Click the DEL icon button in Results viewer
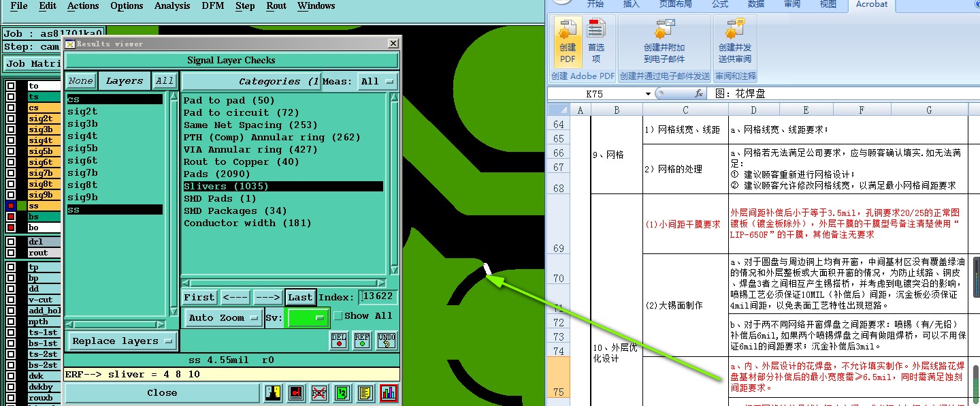The image size is (980, 406). pyautogui.click(x=339, y=341)
